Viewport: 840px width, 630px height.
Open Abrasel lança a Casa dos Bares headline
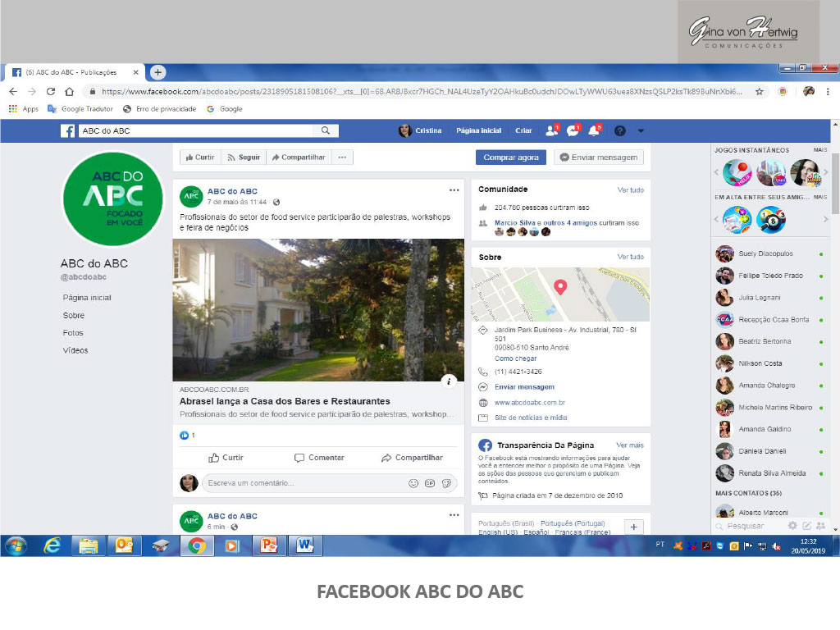point(285,401)
